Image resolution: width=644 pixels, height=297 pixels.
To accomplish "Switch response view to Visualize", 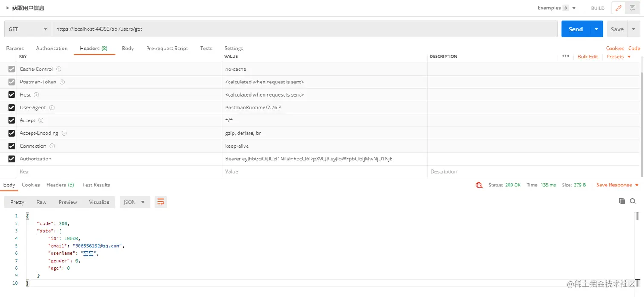I will (x=99, y=202).
